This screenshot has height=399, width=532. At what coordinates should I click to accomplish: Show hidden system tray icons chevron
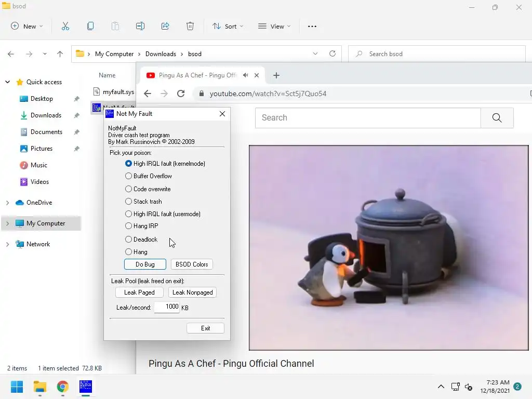[441, 387]
